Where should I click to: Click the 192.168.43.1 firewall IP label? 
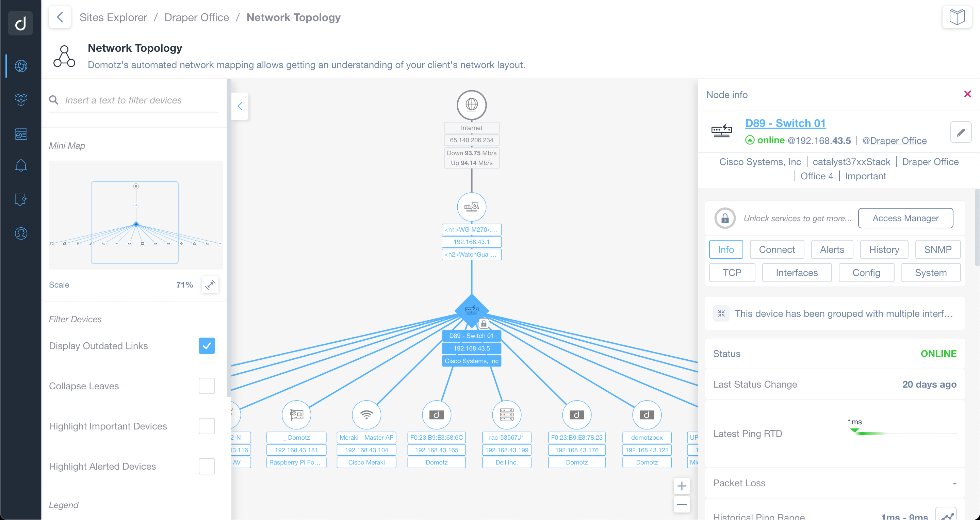471,242
